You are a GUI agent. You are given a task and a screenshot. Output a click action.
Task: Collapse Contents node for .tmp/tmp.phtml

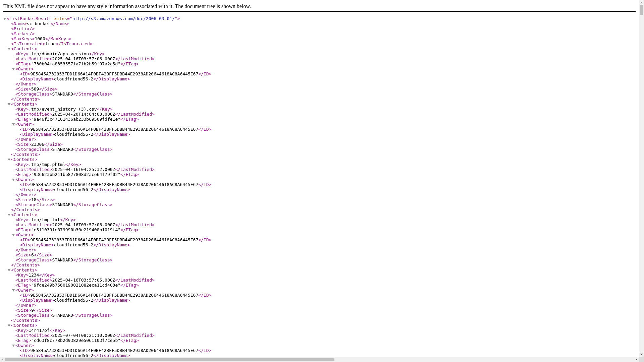pos(9,160)
